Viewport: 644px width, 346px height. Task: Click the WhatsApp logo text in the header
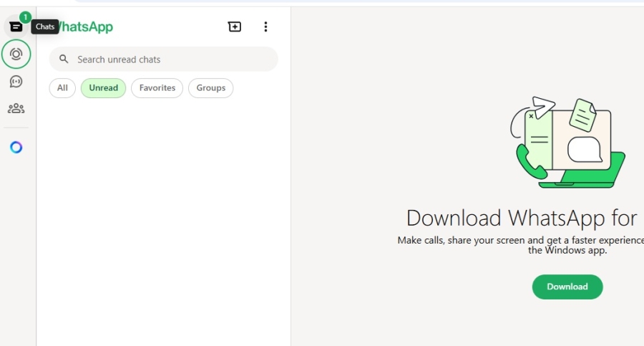pos(86,27)
